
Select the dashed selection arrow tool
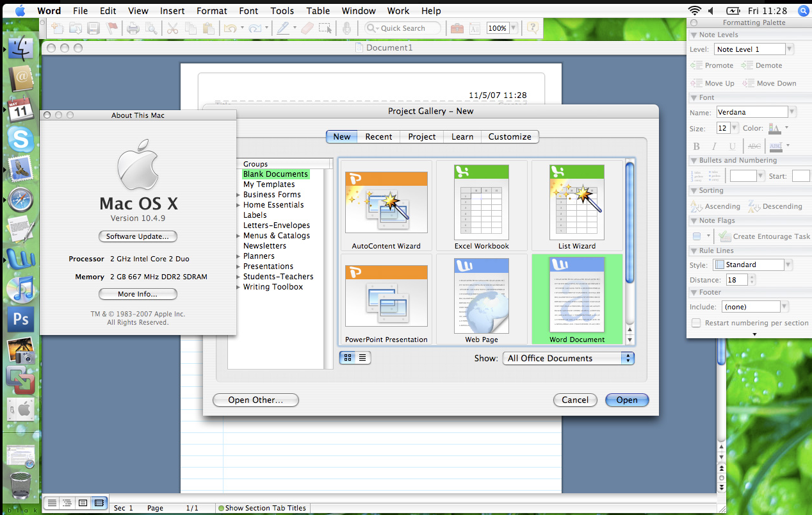click(325, 28)
